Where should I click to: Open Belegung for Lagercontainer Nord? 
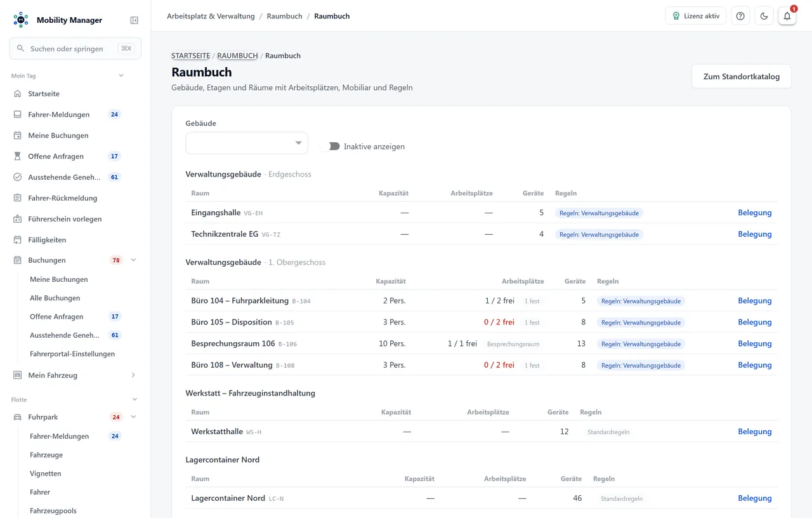click(755, 498)
